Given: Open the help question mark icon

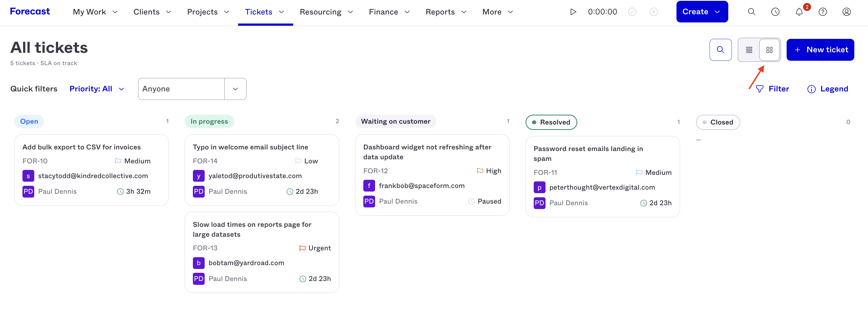Looking at the screenshot, I should [823, 12].
